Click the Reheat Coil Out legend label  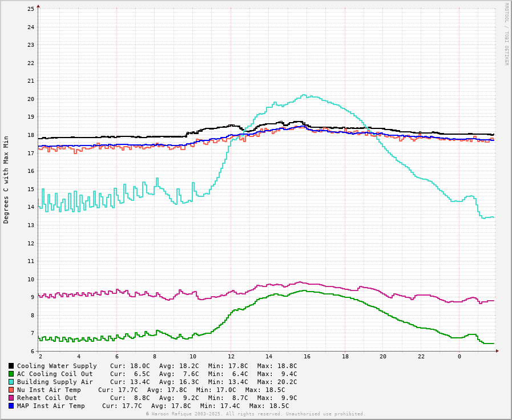click(x=47, y=398)
